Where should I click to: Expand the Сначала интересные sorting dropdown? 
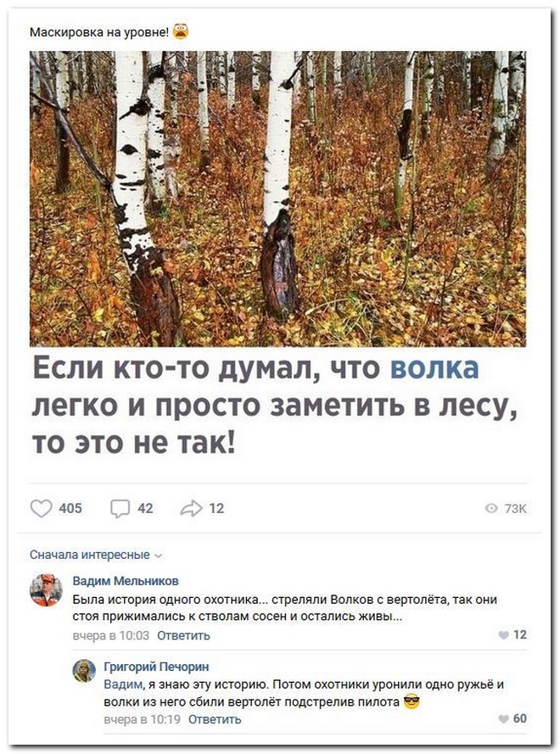coord(96,555)
